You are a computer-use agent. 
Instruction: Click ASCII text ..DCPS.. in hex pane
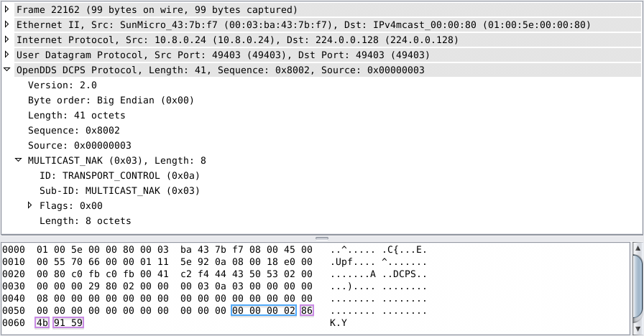pyautogui.click(x=405, y=274)
